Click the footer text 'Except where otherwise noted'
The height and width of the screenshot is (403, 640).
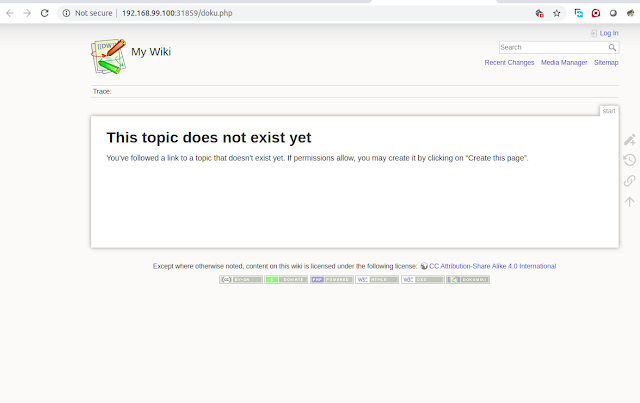tap(198, 266)
